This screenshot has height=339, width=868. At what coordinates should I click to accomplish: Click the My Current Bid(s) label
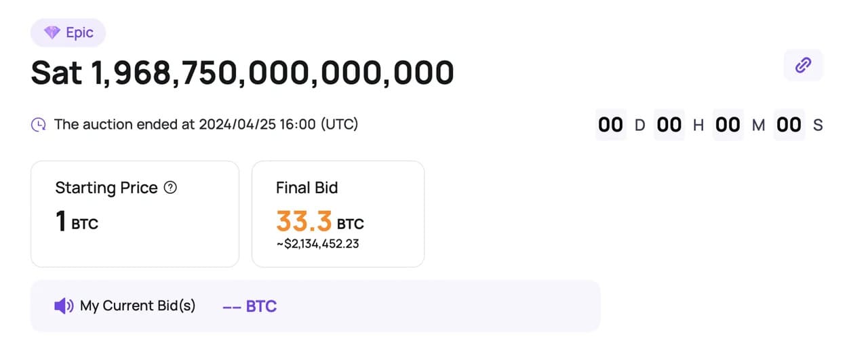pos(138,306)
